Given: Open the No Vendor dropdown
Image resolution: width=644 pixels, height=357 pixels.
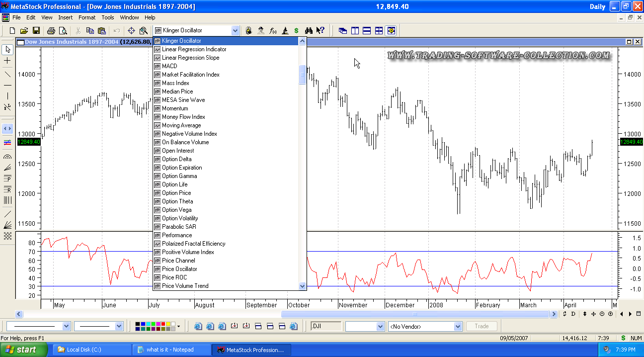Looking at the screenshot, I should pos(458,327).
